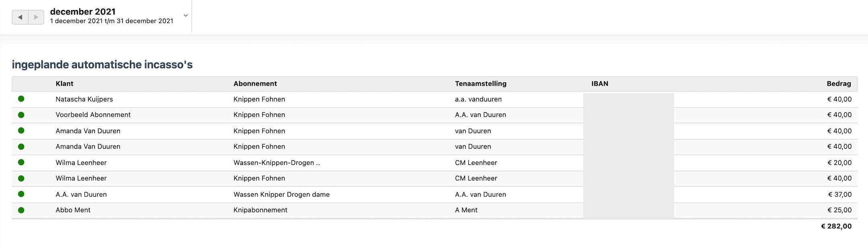Open customer Abbo Ment
This screenshot has width=868, height=245.
pyautogui.click(x=73, y=210)
